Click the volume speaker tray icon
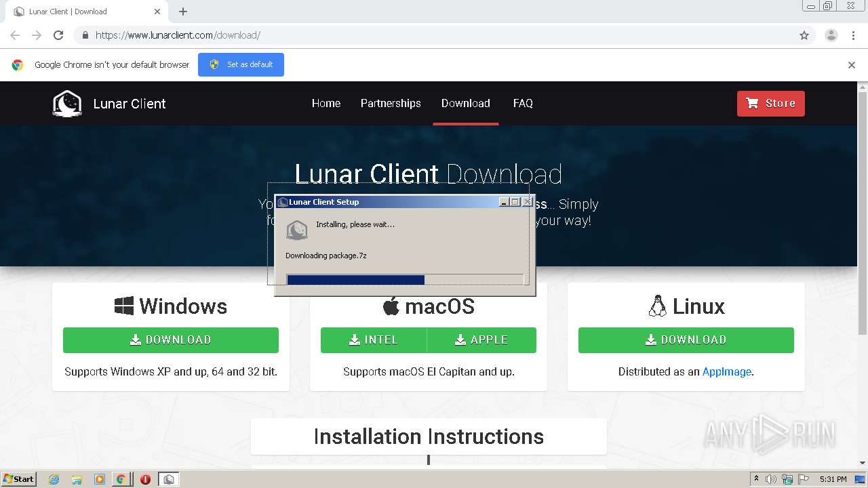This screenshot has width=868, height=488. [771, 479]
